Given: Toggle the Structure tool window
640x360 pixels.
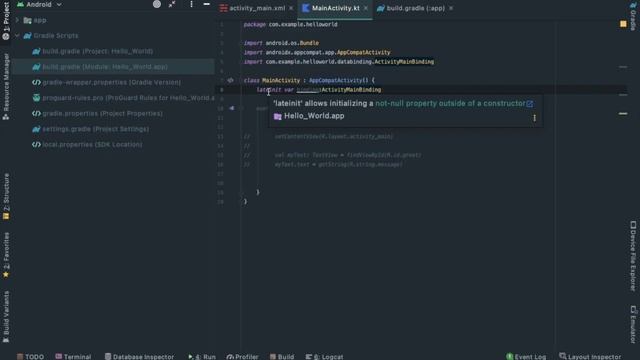Looking at the screenshot, I should (6, 197).
